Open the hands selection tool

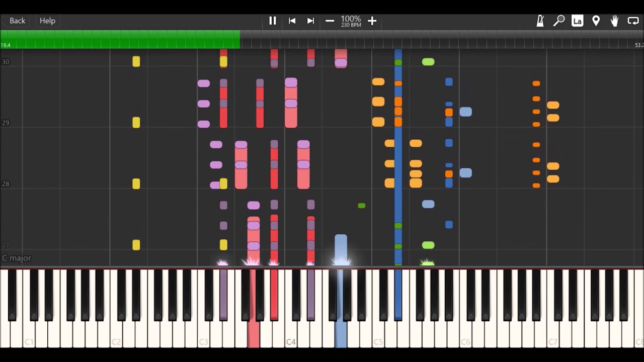(615, 21)
